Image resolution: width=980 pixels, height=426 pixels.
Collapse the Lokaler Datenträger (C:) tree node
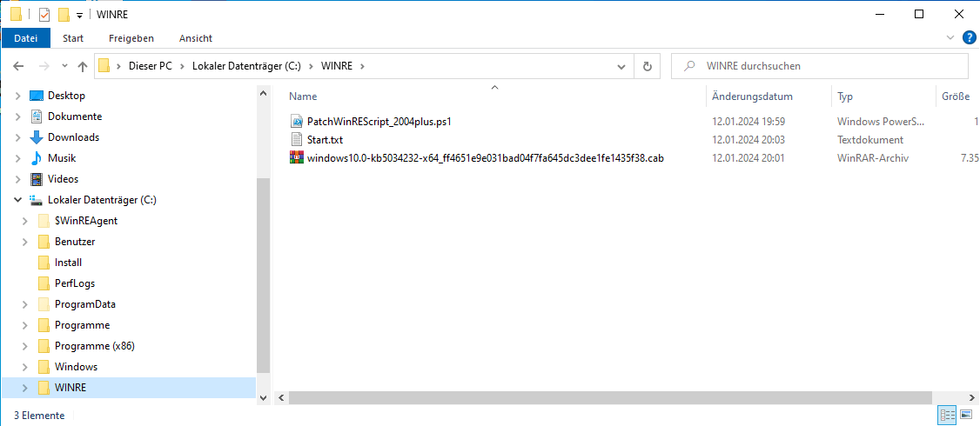(x=17, y=200)
